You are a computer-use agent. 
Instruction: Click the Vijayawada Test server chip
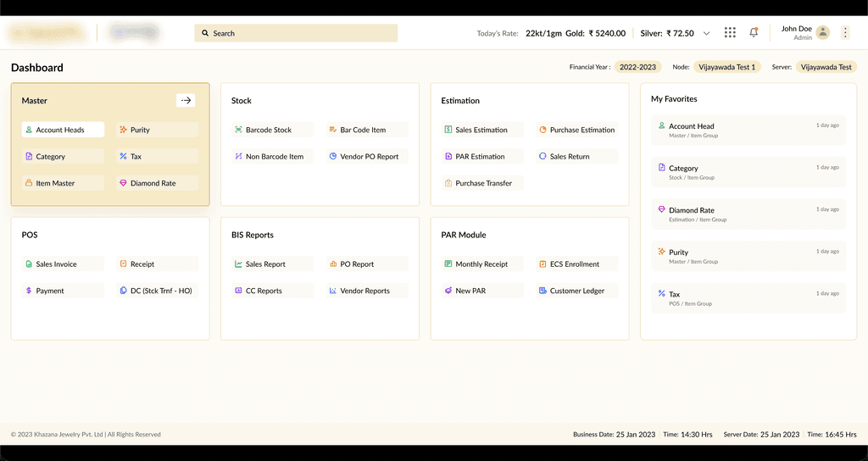coord(826,67)
